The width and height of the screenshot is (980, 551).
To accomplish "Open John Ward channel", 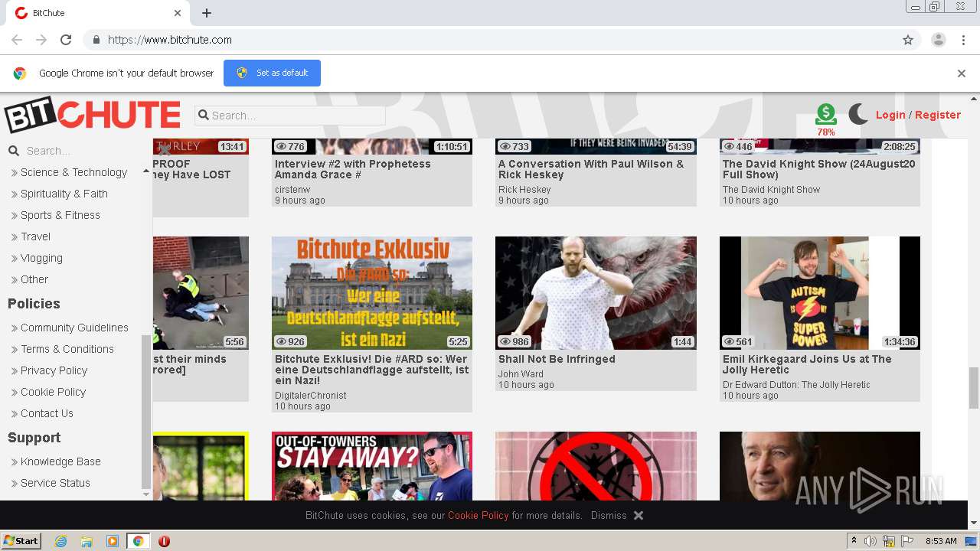I will (x=521, y=374).
